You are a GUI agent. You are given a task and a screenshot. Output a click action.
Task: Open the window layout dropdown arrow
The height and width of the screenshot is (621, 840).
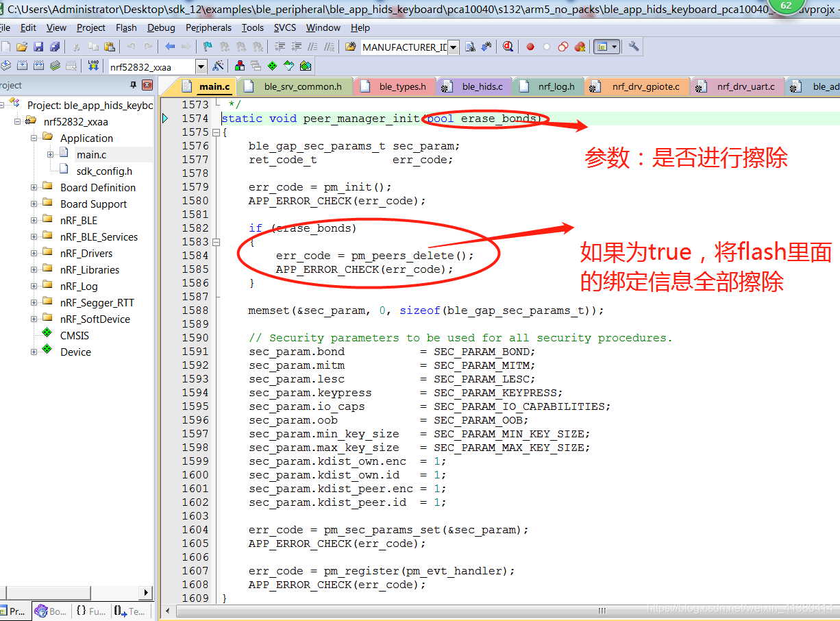[x=615, y=47]
